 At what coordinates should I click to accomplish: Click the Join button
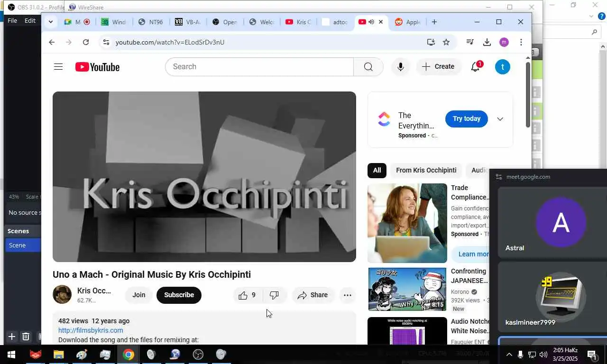tap(139, 295)
